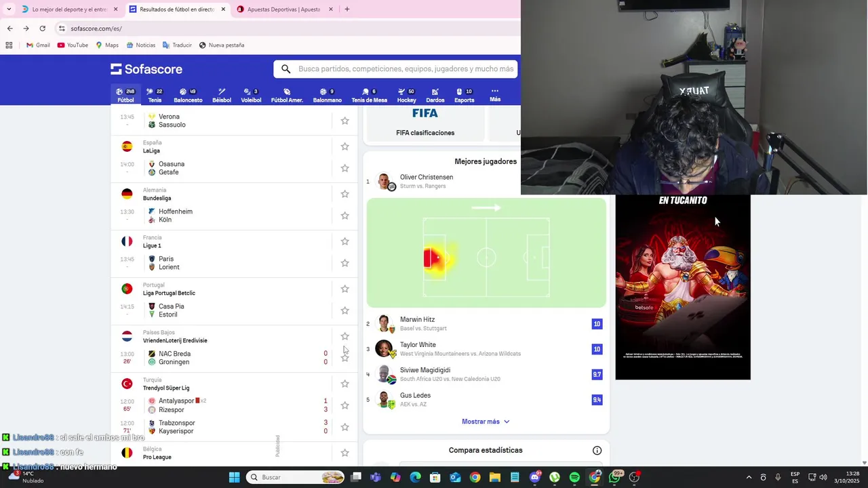Image resolution: width=868 pixels, height=488 pixels.
Task: Open Trendyol Süper Lig league link
Action: tap(166, 388)
